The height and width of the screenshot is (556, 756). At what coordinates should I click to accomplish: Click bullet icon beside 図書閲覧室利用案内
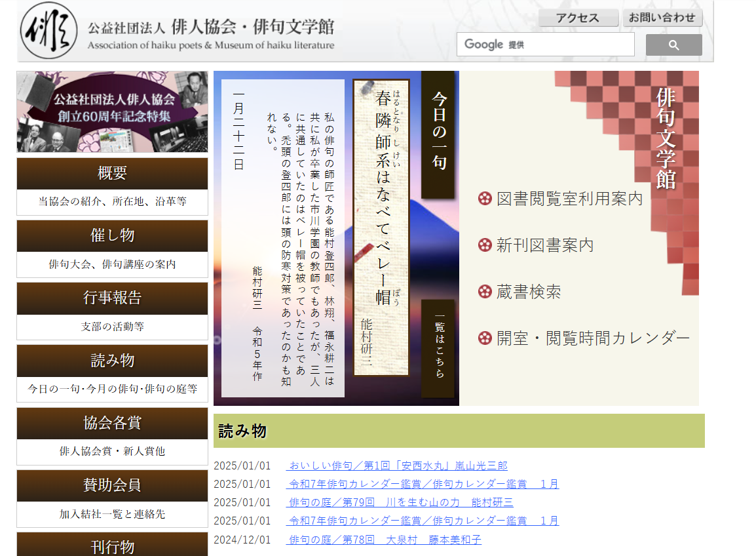(x=485, y=199)
